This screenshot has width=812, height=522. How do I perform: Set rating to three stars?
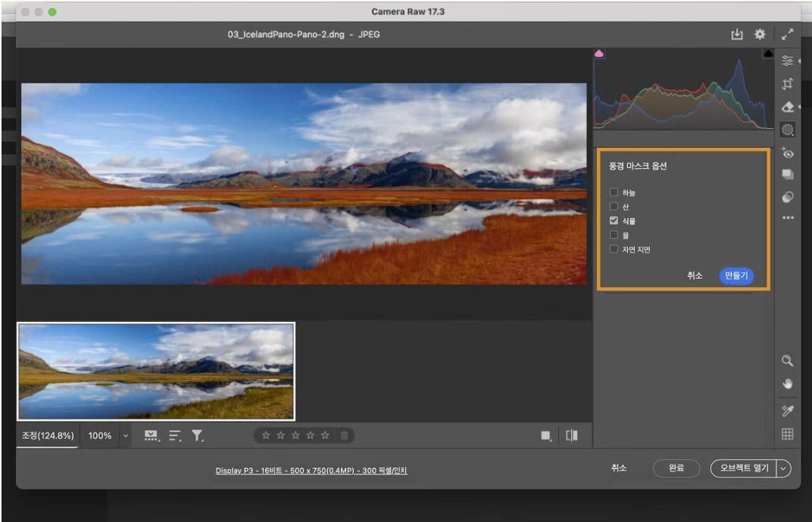point(295,436)
